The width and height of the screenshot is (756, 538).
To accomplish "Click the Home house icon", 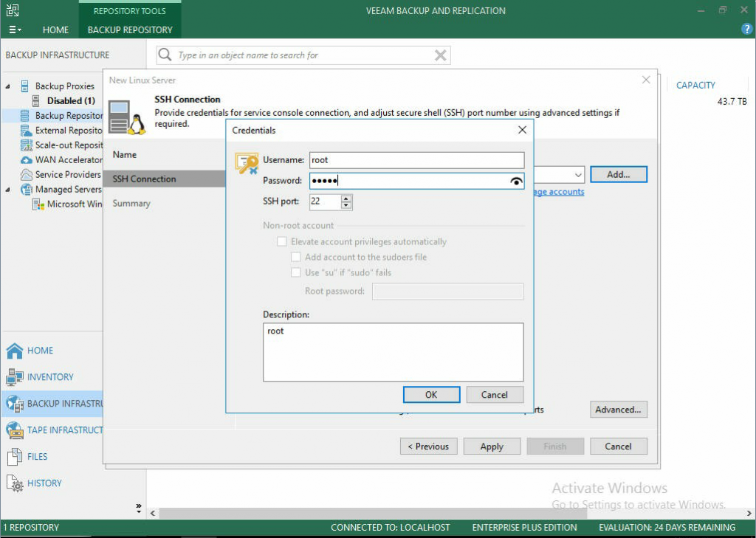I will pos(15,351).
